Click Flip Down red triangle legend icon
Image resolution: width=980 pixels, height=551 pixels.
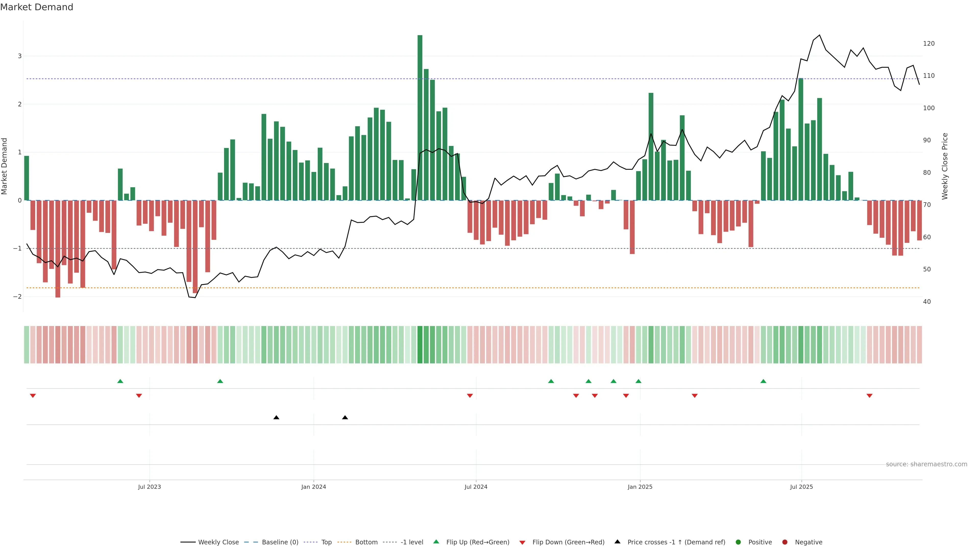(522, 542)
